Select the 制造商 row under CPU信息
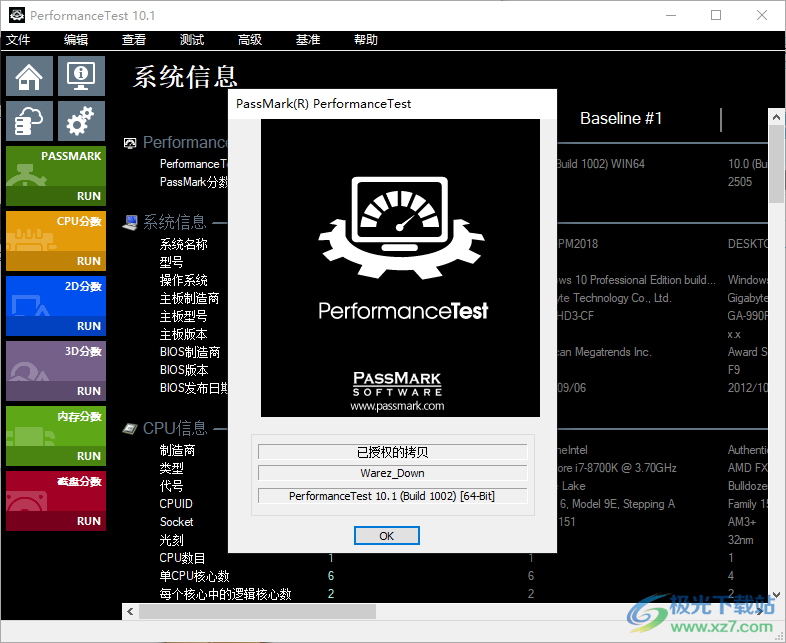 (x=177, y=450)
